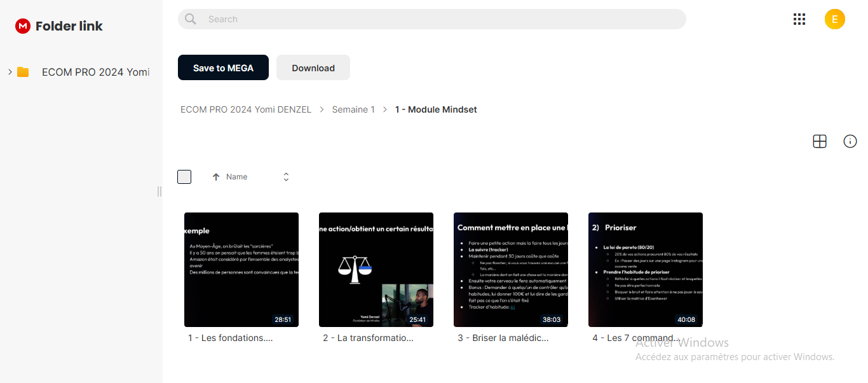This screenshot has width=868, height=383.
Task: Open the 2 - La transformation video thumbnail
Action: [376, 270]
